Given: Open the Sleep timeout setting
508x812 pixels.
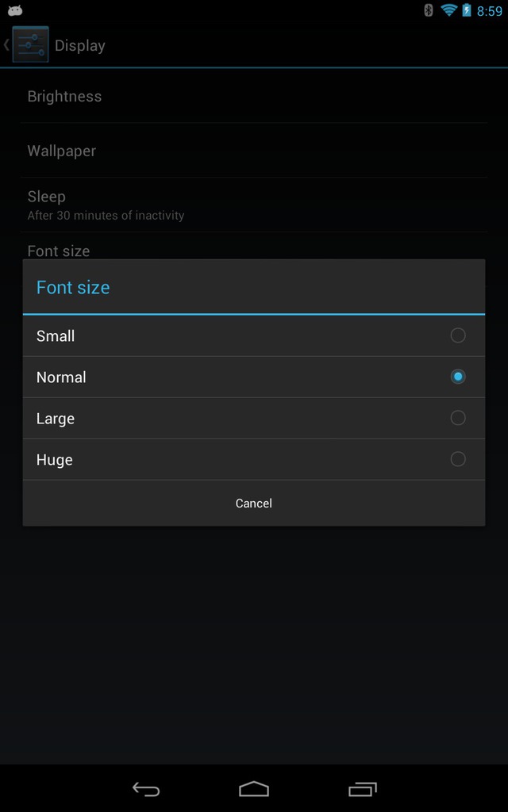Looking at the screenshot, I should 254,205.
